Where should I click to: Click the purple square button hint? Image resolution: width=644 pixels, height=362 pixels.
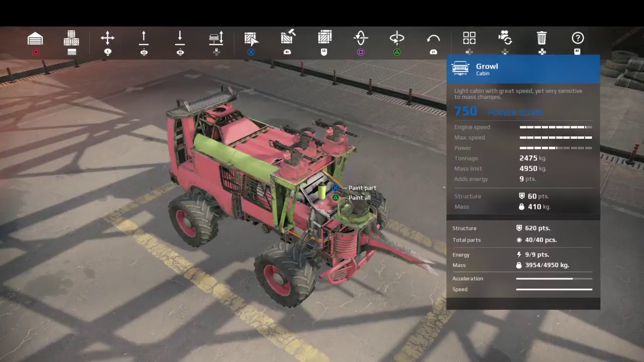pyautogui.click(x=361, y=52)
